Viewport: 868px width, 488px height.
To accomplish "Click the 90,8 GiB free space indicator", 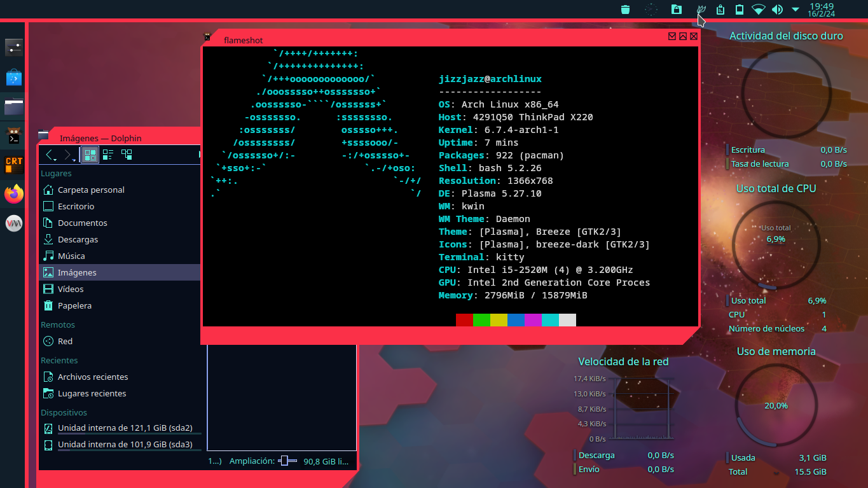I will pyautogui.click(x=326, y=461).
